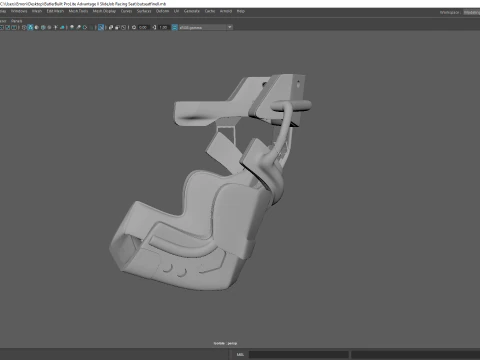The image size is (480, 360).
Task: Toggle the Isolate Select icon
Action: pyautogui.click(x=101, y=27)
